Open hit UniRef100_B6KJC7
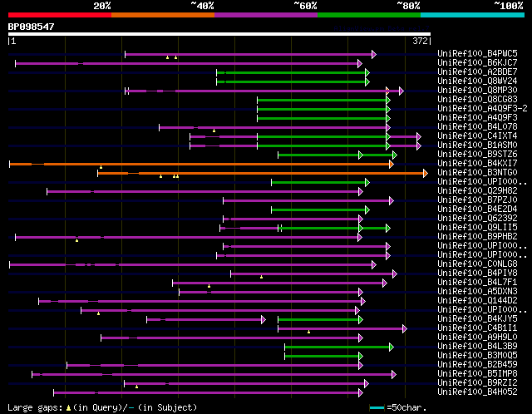The image size is (532, 414). [477, 62]
